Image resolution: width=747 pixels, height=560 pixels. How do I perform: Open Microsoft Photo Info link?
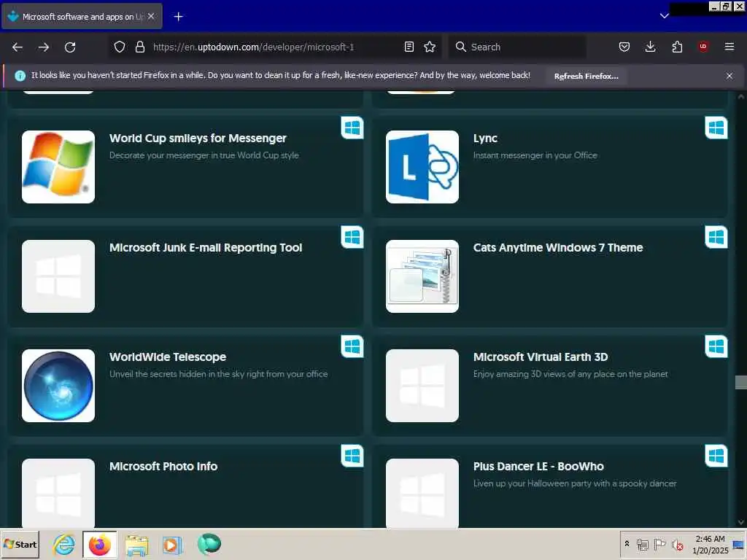pos(163,466)
